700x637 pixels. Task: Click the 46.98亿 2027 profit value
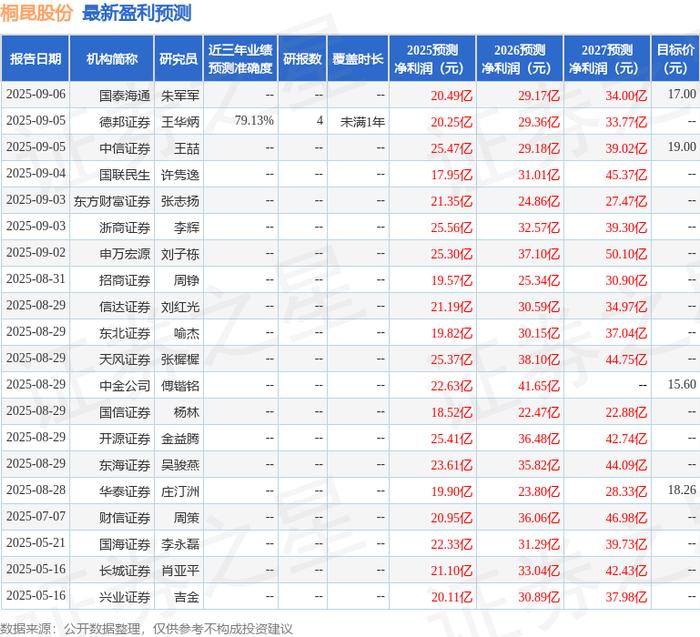tap(626, 518)
